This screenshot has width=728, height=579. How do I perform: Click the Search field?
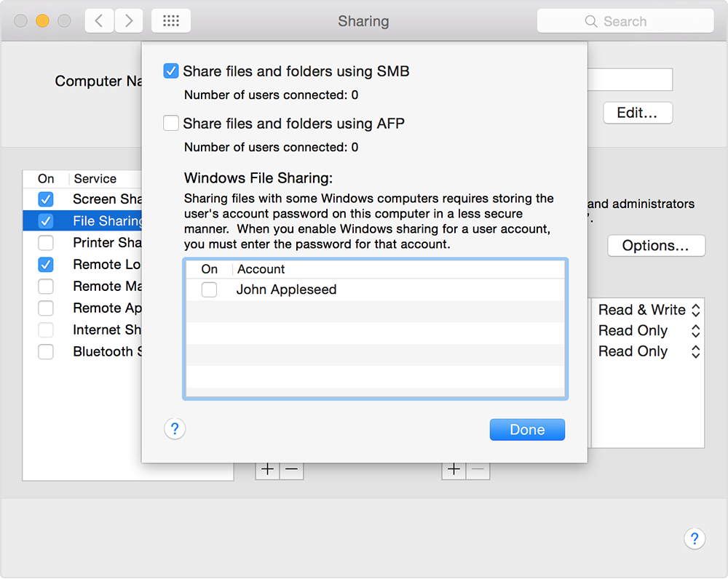625,21
